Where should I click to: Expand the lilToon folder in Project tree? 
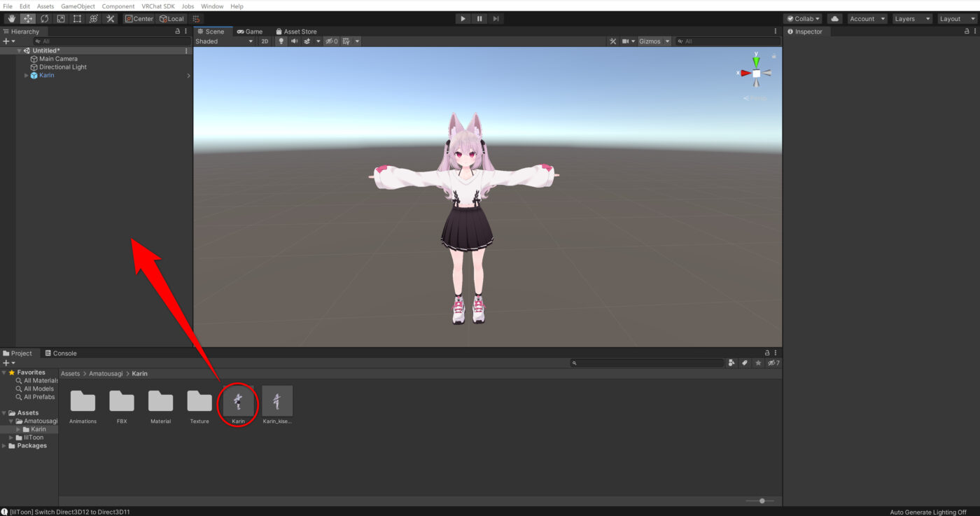[x=12, y=438]
